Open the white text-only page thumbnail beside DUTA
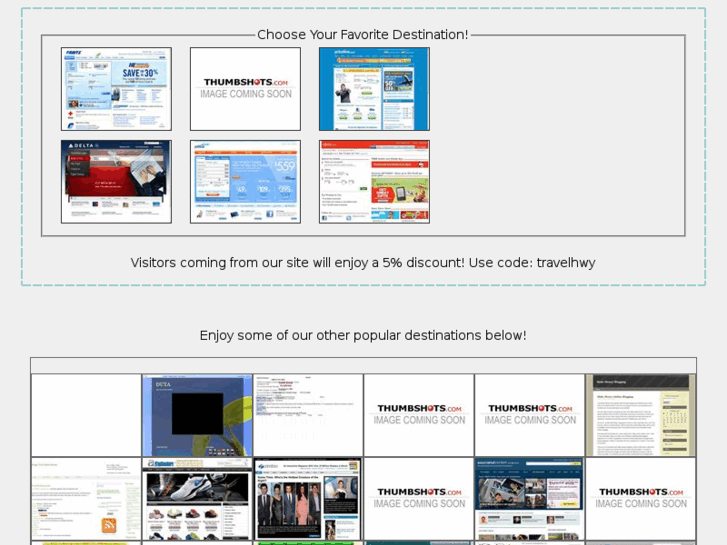 pyautogui.click(x=308, y=415)
